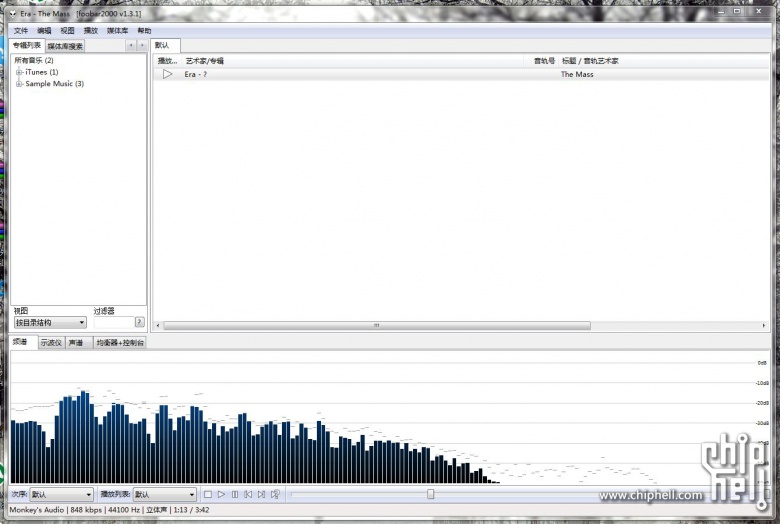
Task: Click the playlist scrollbar left arrow
Action: point(158,325)
